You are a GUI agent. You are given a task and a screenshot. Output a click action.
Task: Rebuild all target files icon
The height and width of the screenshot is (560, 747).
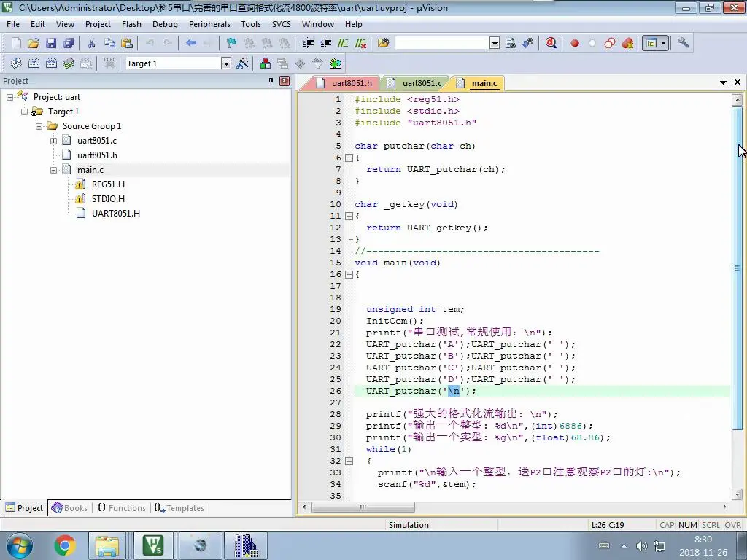[52, 63]
